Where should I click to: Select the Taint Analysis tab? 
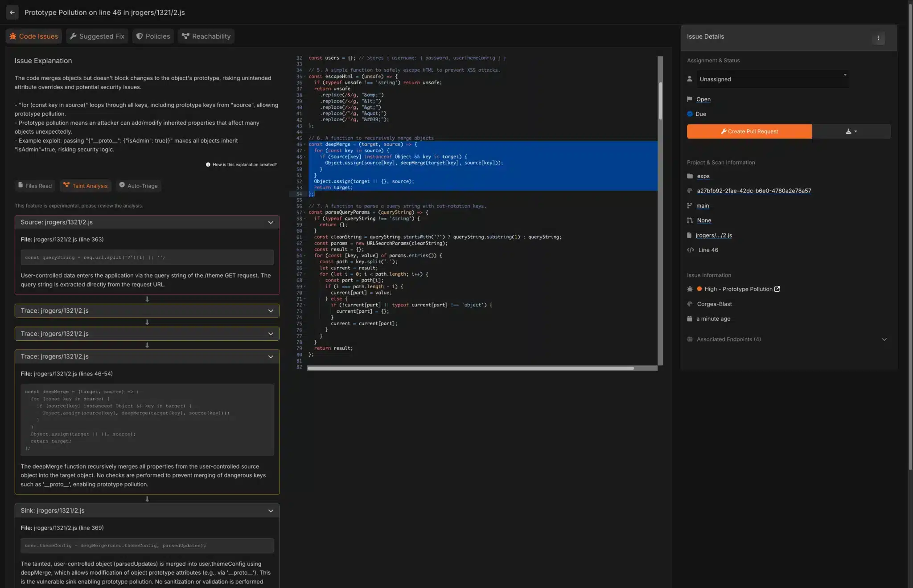tap(85, 186)
